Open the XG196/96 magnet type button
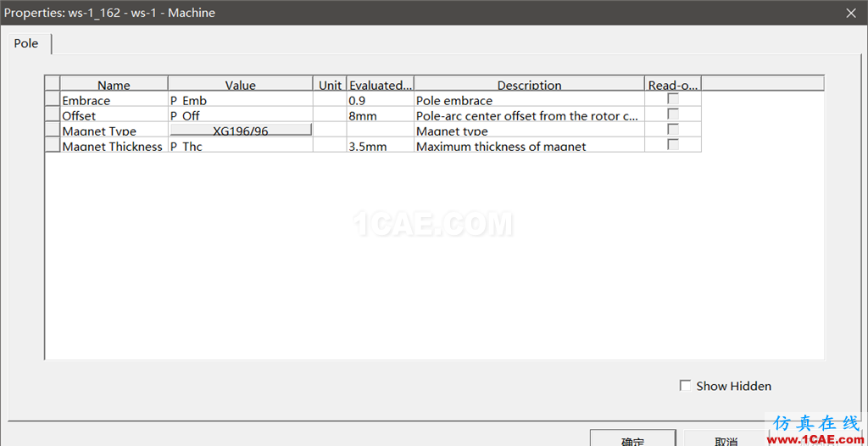The width and height of the screenshot is (868, 446). click(x=240, y=130)
